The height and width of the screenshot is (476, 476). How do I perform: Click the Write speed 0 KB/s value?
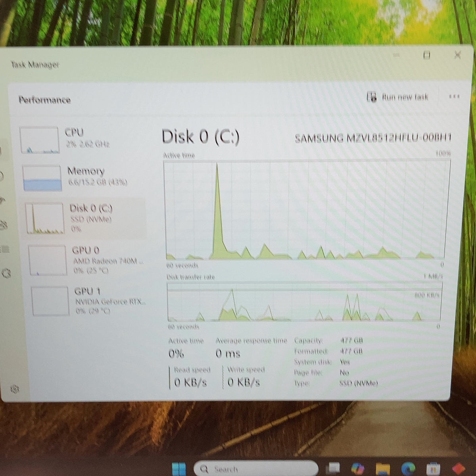click(244, 382)
